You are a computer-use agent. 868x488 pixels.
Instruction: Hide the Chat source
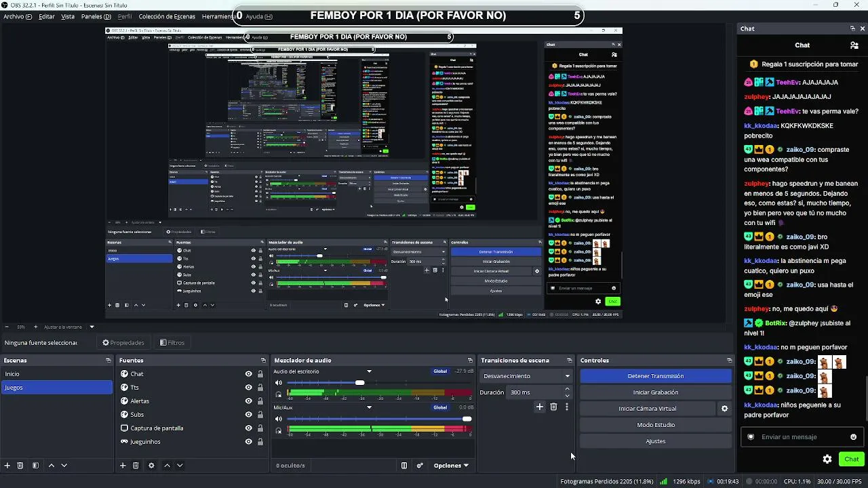pyautogui.click(x=248, y=374)
